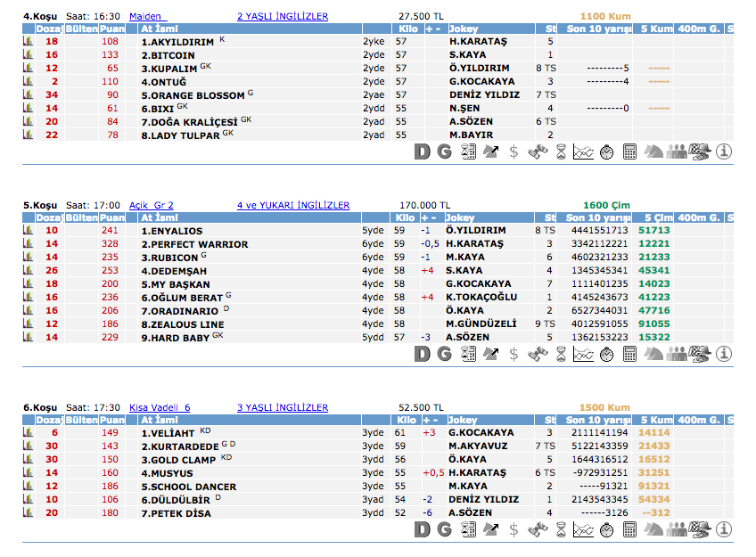Open bar chart icon beside ENYALIOS
The height and width of the screenshot is (557, 756).
point(28,230)
